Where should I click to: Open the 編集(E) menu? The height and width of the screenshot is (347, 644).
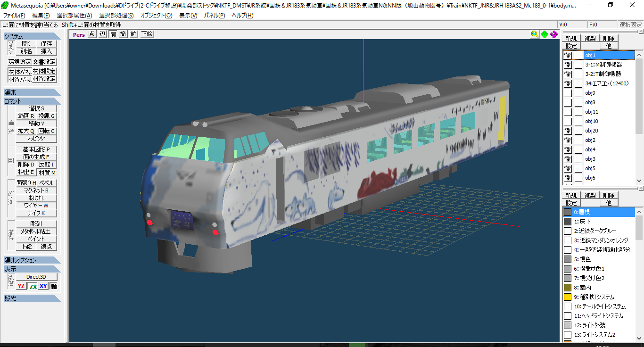tap(41, 16)
